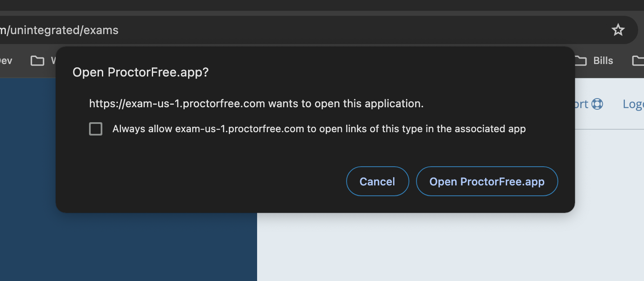Bookmark this page with the star icon
The image size is (644, 281).
tap(618, 30)
